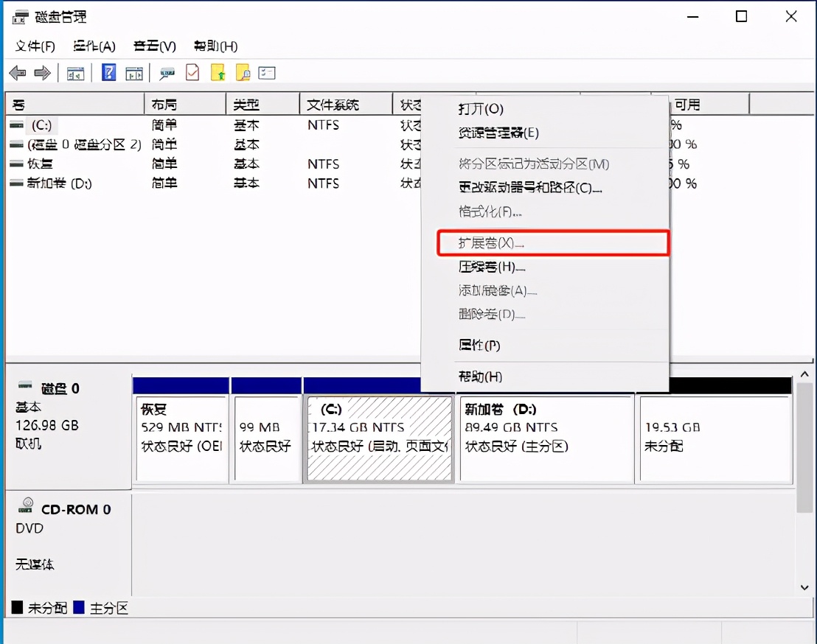Open the 帮助(H) menu in menu bar
This screenshot has height=644, width=817.
[x=216, y=46]
